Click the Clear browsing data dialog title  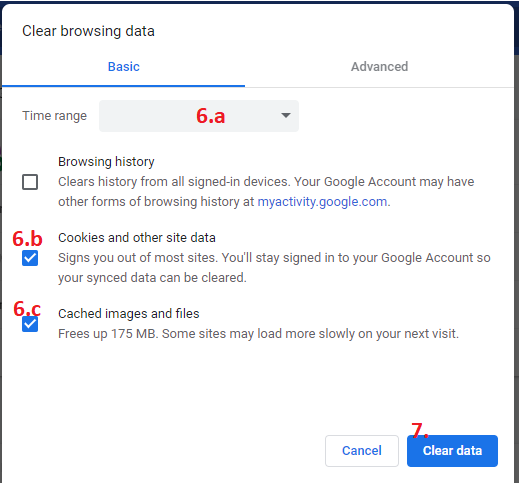click(88, 31)
